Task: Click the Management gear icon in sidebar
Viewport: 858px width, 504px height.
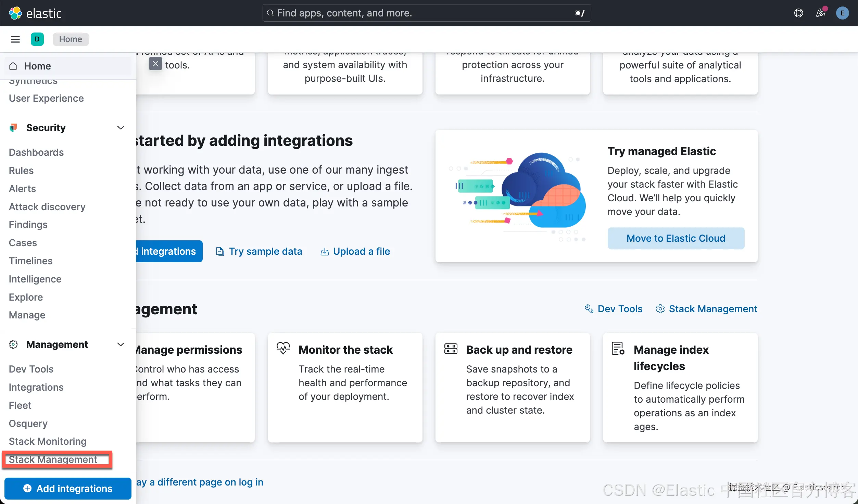Action: click(13, 344)
